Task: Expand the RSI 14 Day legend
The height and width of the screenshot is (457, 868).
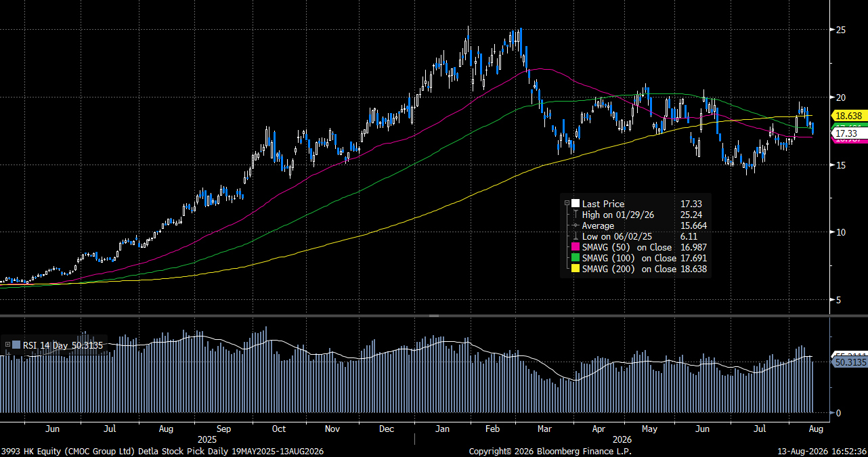Action: click(x=8, y=345)
